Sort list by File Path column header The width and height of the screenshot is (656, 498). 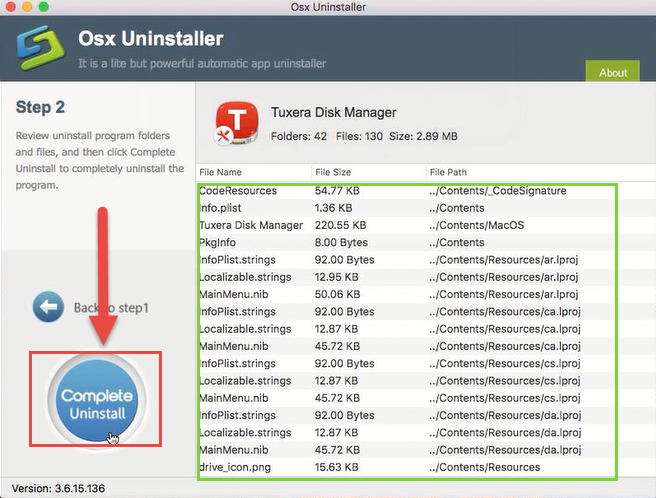click(451, 172)
